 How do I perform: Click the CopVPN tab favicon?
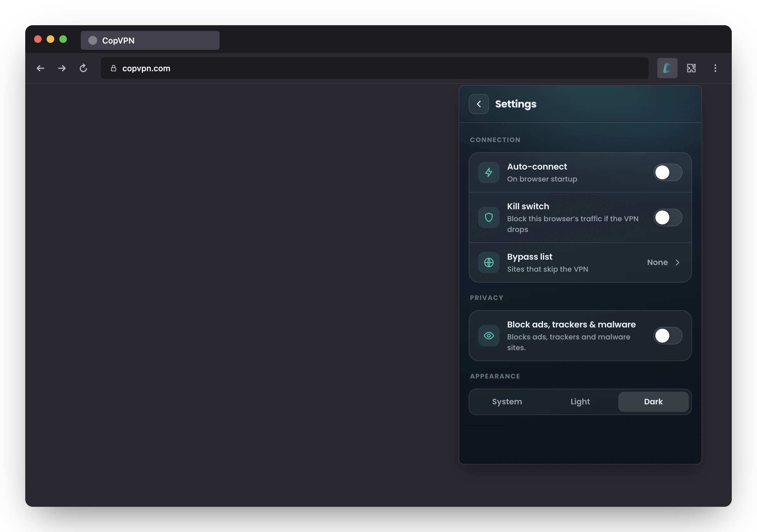point(93,41)
